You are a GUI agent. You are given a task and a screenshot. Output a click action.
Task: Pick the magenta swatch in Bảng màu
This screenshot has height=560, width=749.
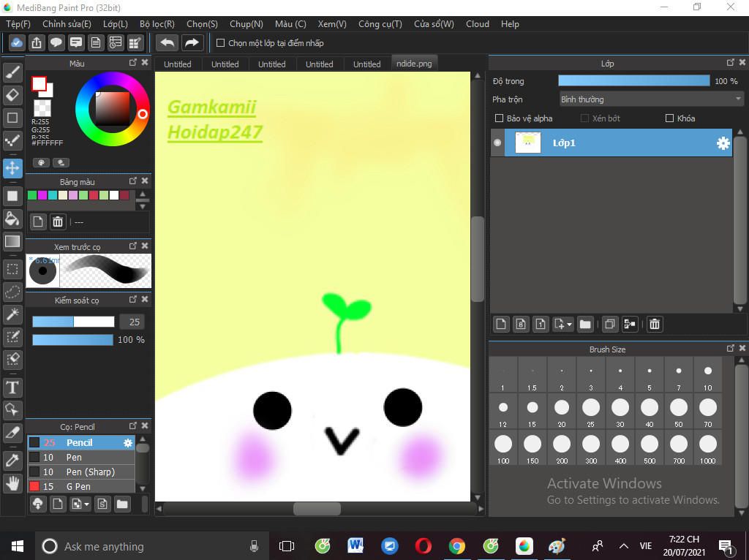click(x=42, y=195)
